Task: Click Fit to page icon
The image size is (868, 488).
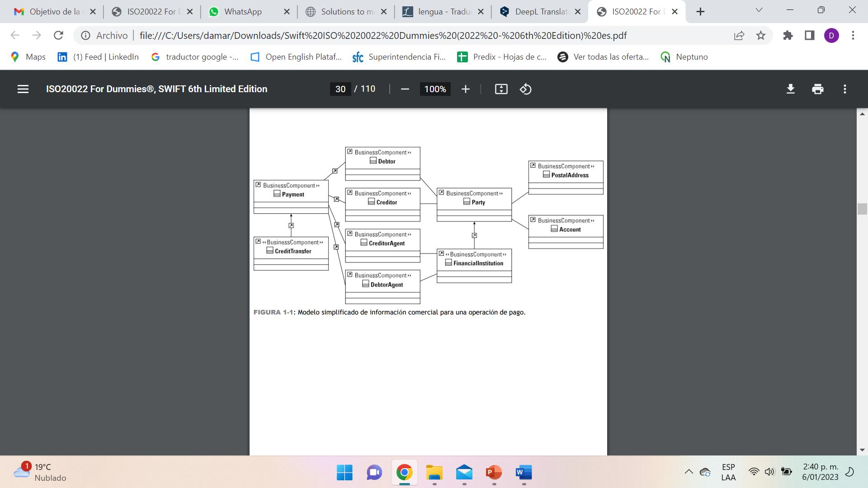Action: (501, 89)
